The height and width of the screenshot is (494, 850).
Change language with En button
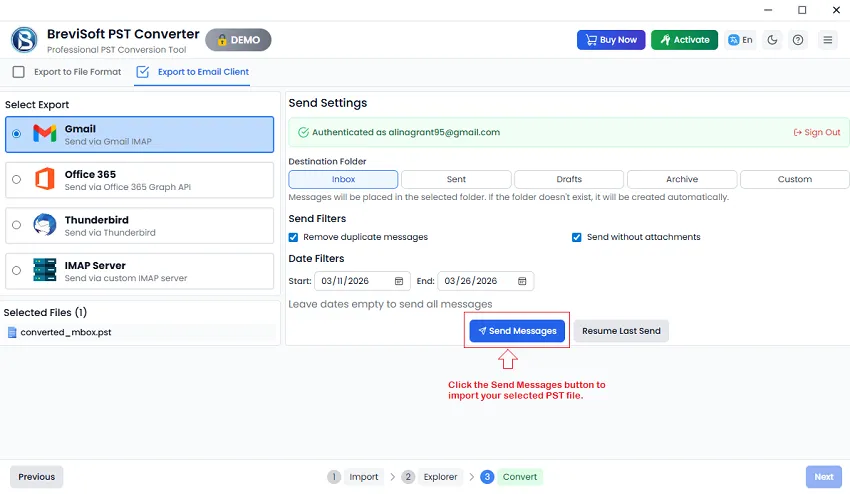click(740, 40)
